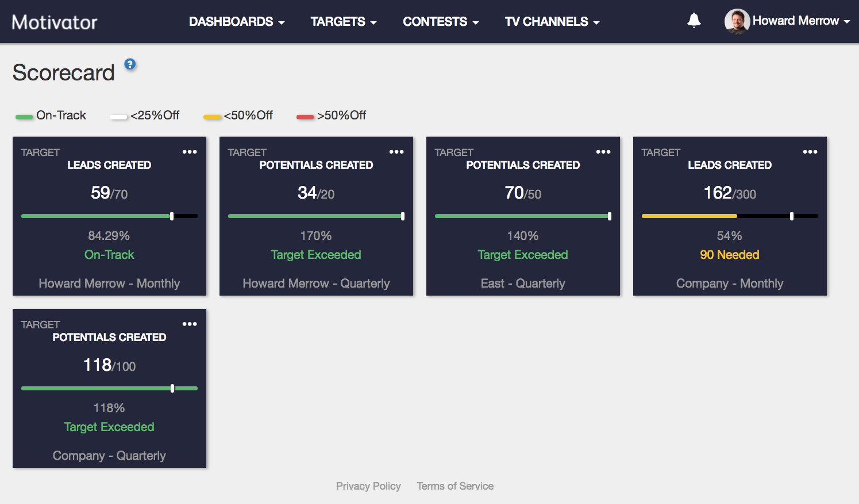Click the white <25%Off legend swatch
The height and width of the screenshot is (504, 859).
[118, 117]
